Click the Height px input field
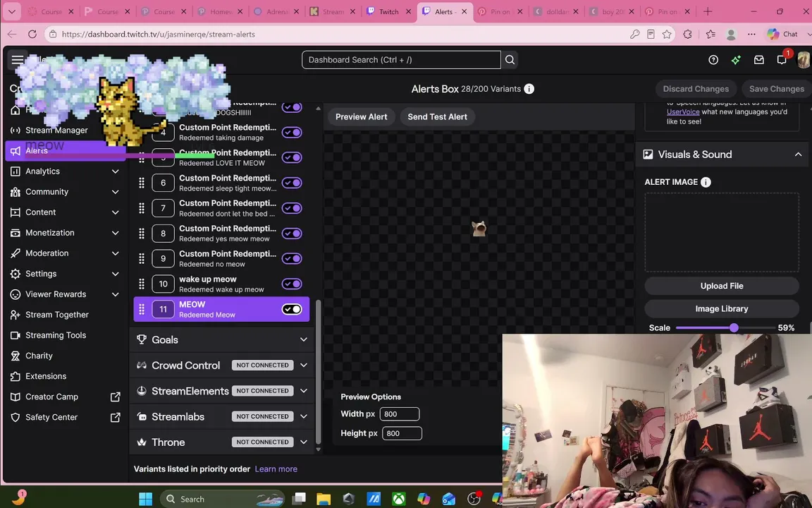Viewport: 812px width, 508px height. 402,433
